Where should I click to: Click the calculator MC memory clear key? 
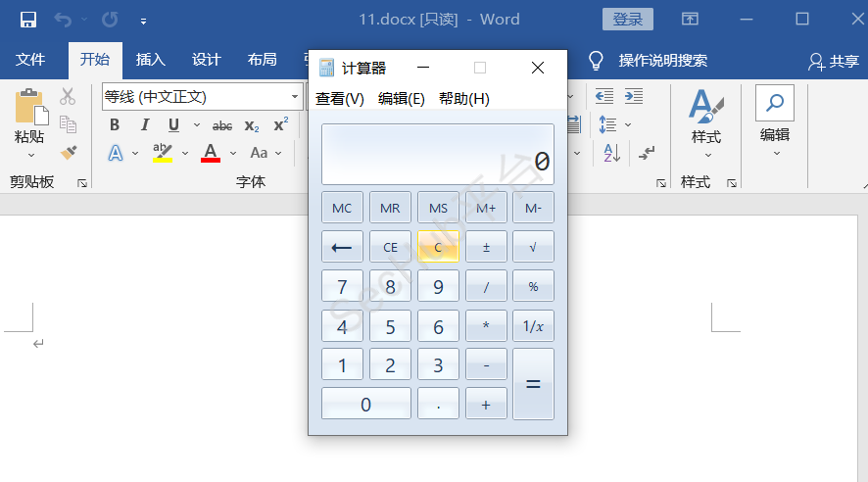pyautogui.click(x=342, y=208)
